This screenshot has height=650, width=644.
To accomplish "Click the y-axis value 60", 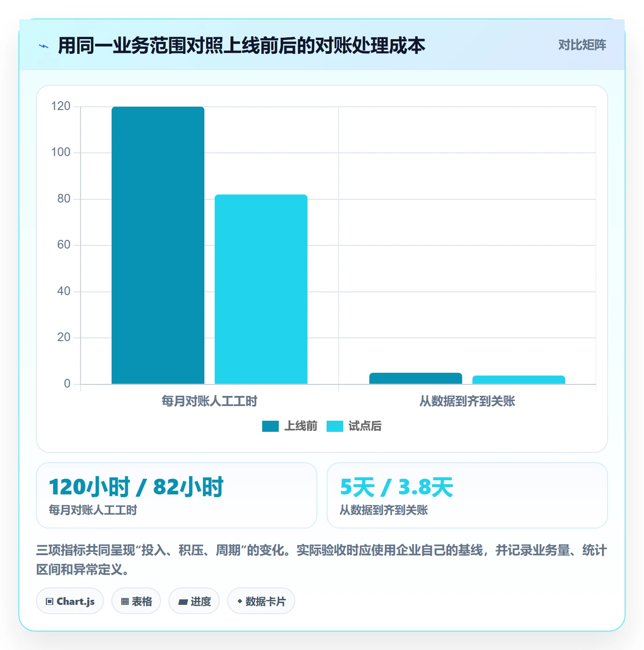I will (64, 245).
